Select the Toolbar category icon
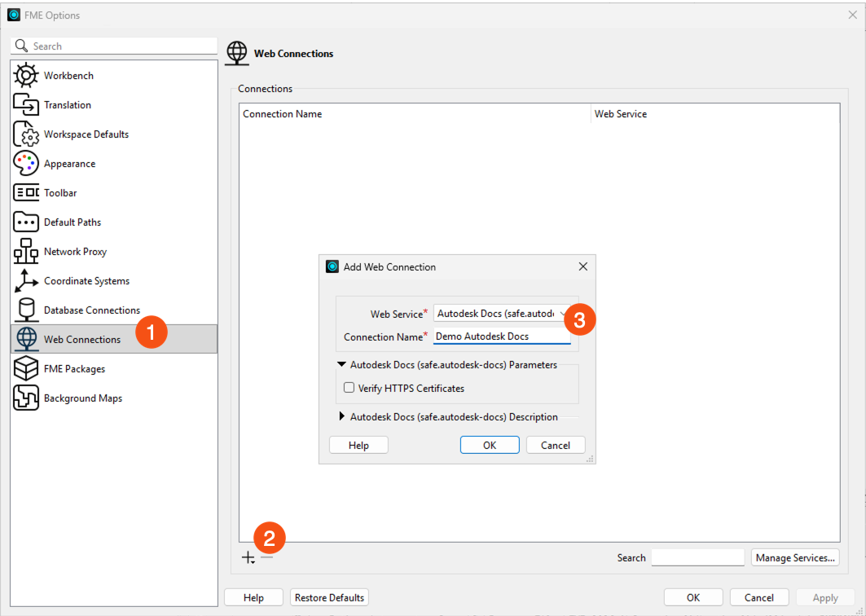This screenshot has width=866, height=616. coord(26,193)
